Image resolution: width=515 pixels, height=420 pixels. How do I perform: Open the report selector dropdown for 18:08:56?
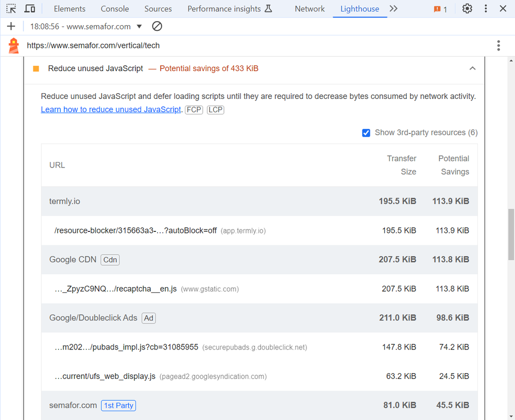pyautogui.click(x=86, y=27)
